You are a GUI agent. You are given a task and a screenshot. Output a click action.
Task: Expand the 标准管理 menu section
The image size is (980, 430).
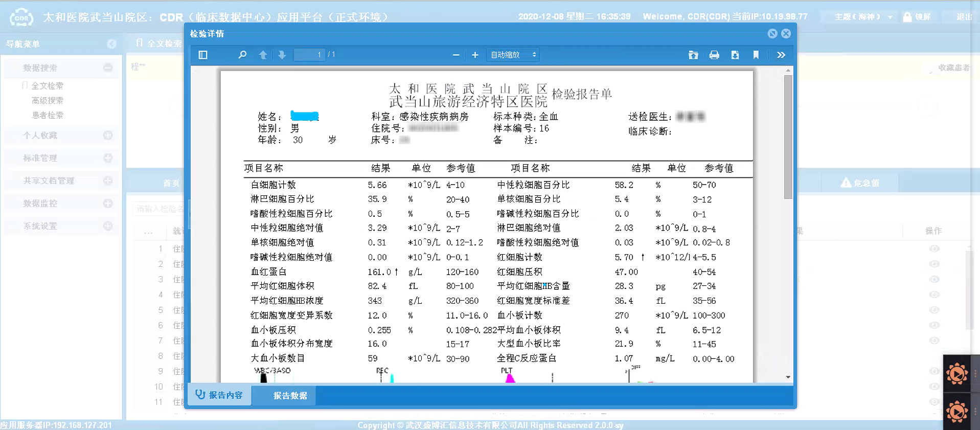[x=108, y=158]
